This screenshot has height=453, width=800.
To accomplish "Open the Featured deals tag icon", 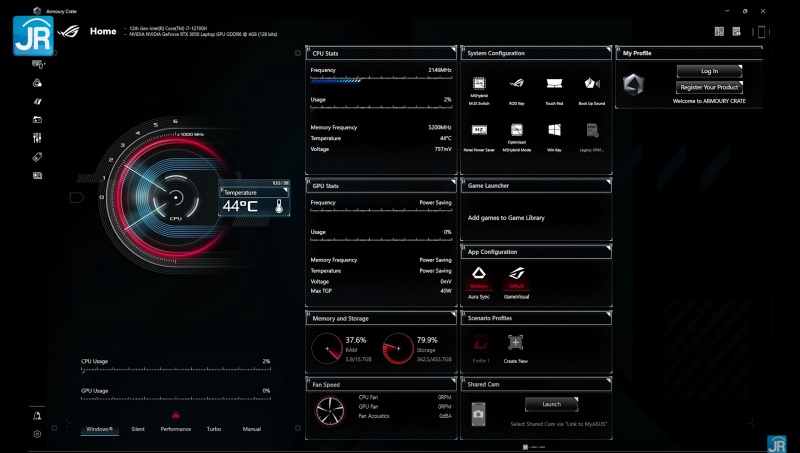I will click(x=37, y=157).
